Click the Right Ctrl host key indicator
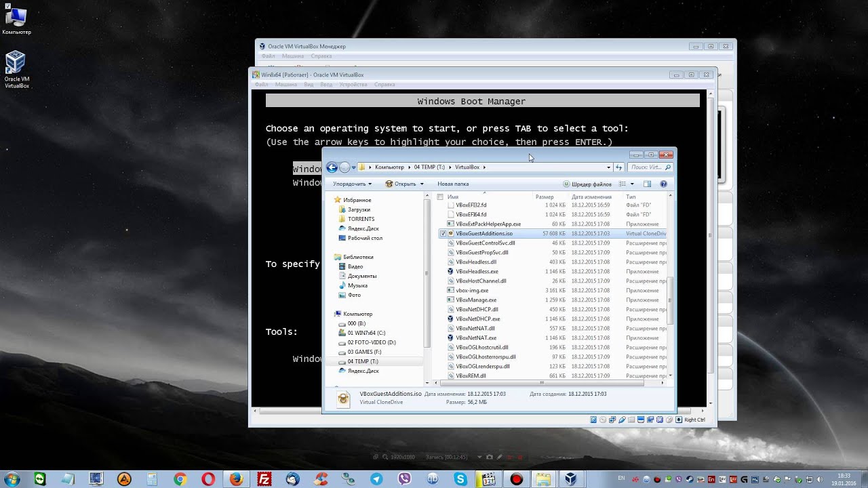Image resolution: width=868 pixels, height=488 pixels. [694, 420]
